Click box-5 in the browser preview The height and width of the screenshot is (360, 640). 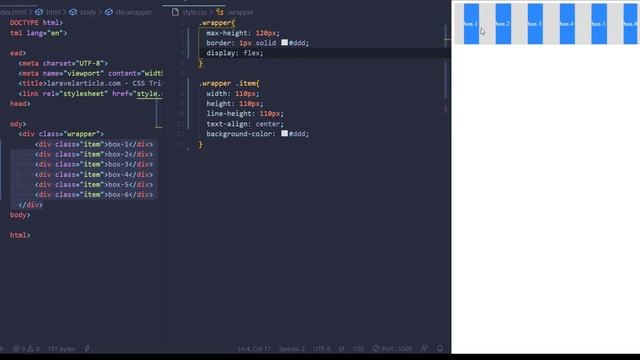(599, 24)
